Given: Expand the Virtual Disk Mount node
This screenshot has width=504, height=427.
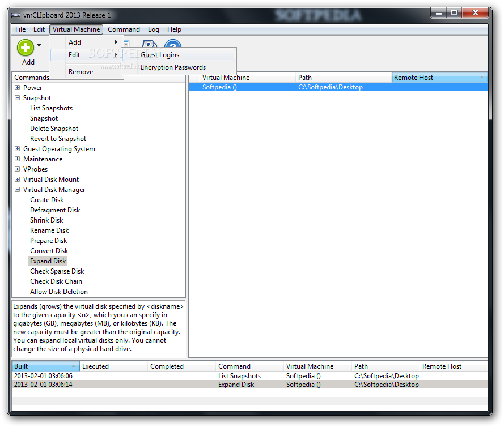Looking at the screenshot, I should 18,180.
